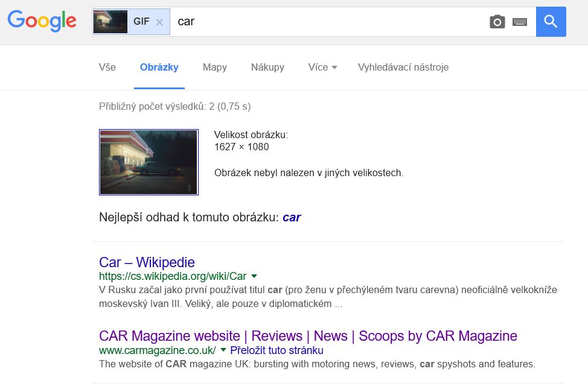Click the result count text Přibližný počet výsledků
588x386 pixels.
[x=174, y=106]
